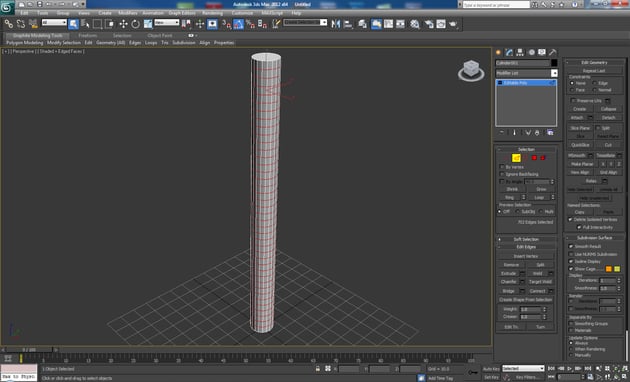Click the Align tool icon
This screenshot has width=630, height=382.
point(348,24)
